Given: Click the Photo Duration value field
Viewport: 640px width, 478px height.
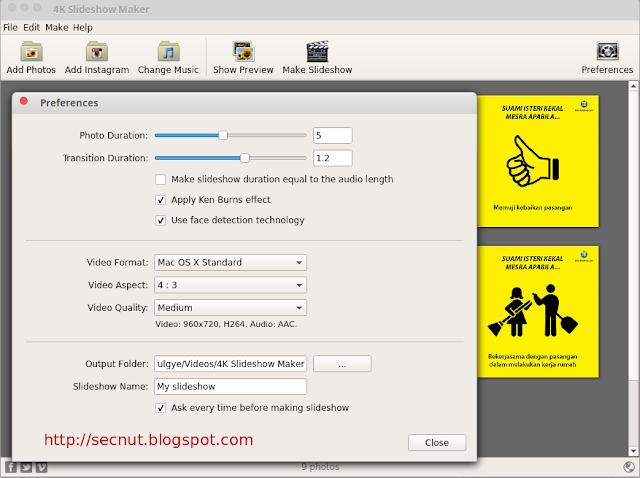Looking at the screenshot, I should tap(333, 136).
